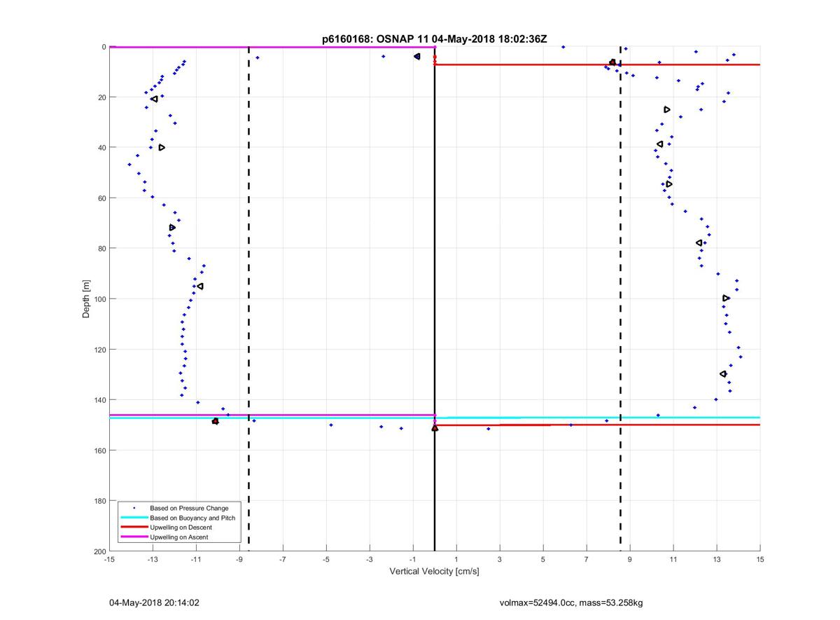Click the x-axis tick label "-3"
The image size is (840, 620).
pos(370,560)
